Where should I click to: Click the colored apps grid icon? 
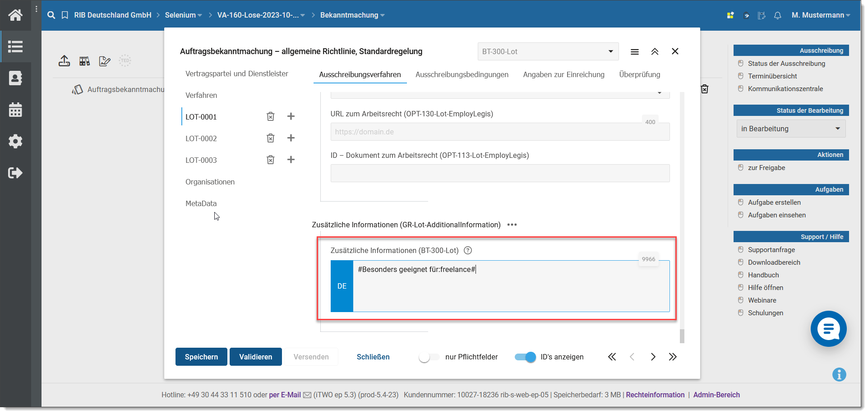(730, 15)
